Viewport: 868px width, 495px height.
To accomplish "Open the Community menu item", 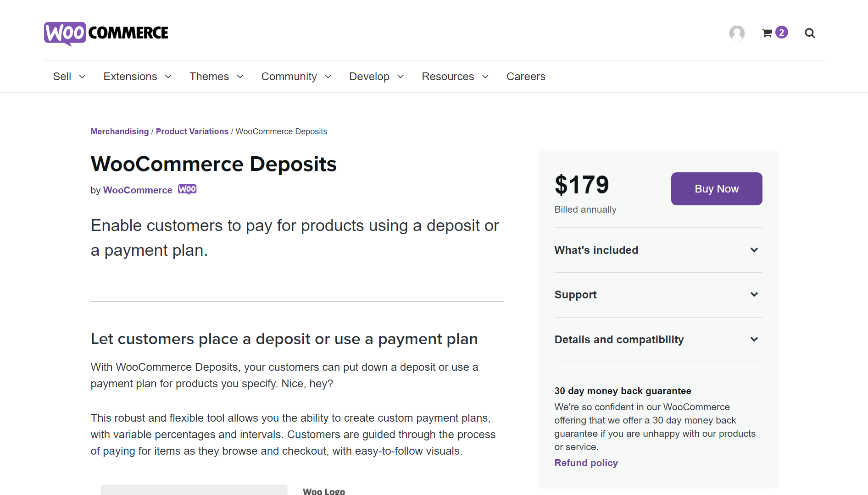I will click(289, 77).
